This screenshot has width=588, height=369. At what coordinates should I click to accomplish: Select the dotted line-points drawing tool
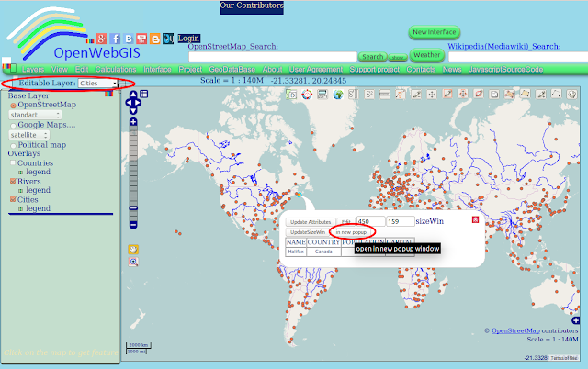557,94
